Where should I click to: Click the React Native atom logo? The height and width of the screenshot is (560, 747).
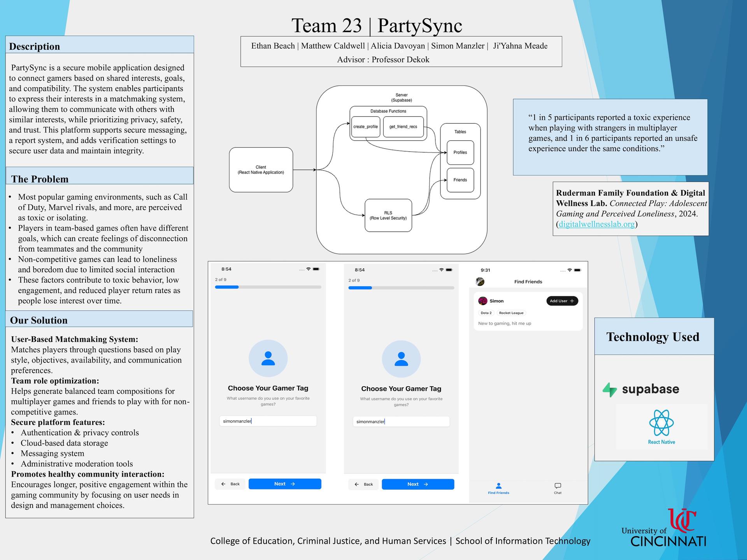[661, 423]
